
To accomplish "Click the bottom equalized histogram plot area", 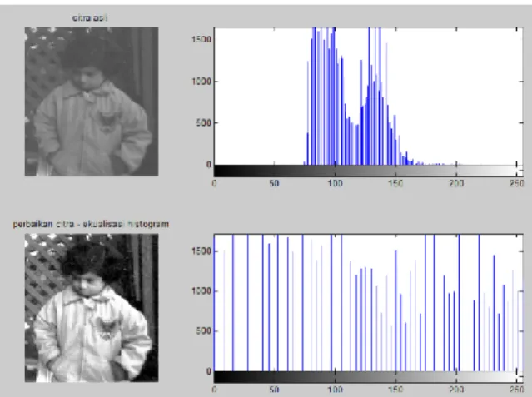I will [369, 303].
